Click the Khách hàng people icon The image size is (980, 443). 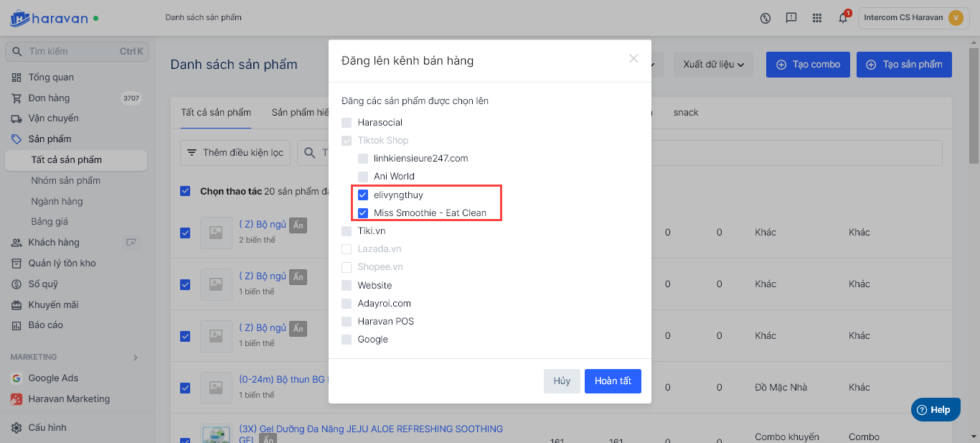(16, 243)
